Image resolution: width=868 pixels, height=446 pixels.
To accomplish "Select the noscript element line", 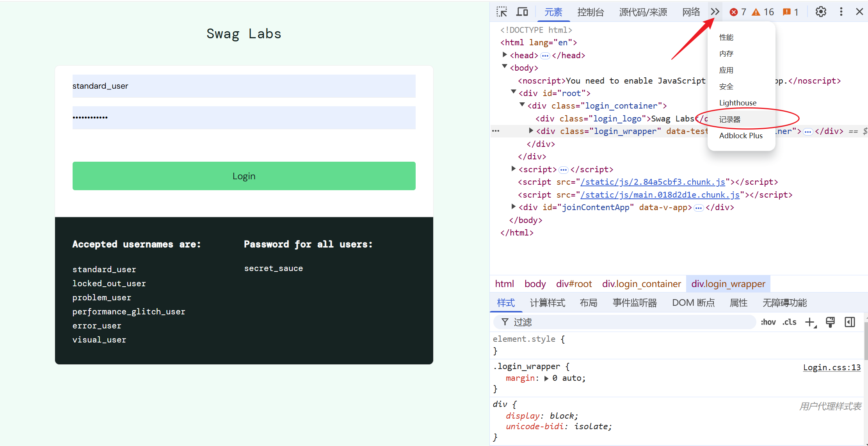I will [679, 81].
